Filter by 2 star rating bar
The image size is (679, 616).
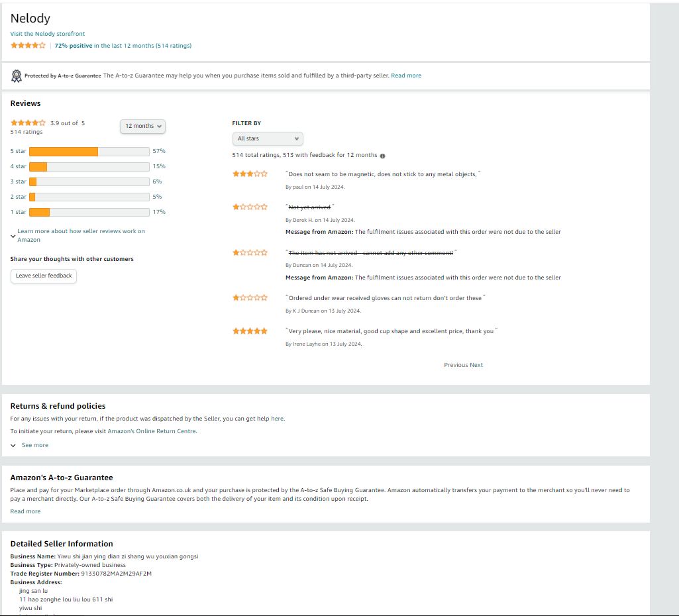[89, 197]
